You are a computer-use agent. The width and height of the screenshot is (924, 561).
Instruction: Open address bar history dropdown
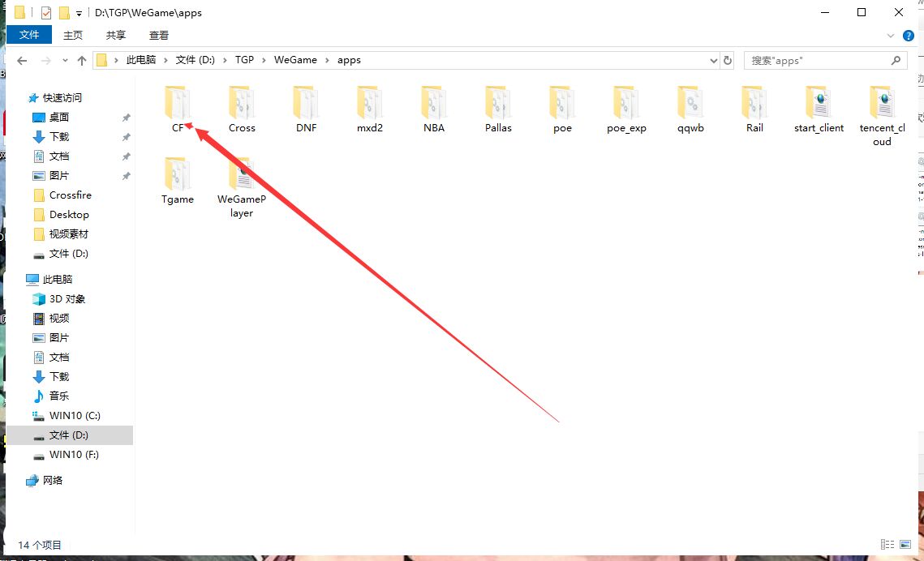714,60
